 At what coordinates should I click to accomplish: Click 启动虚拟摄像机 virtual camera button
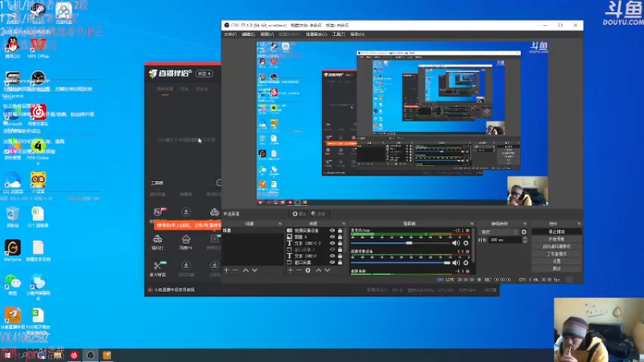556,246
